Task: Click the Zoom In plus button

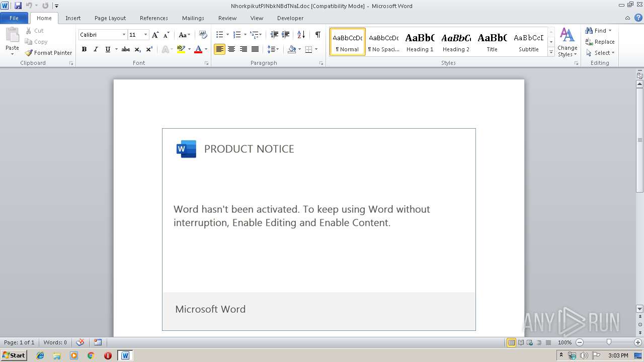Action: (638, 342)
